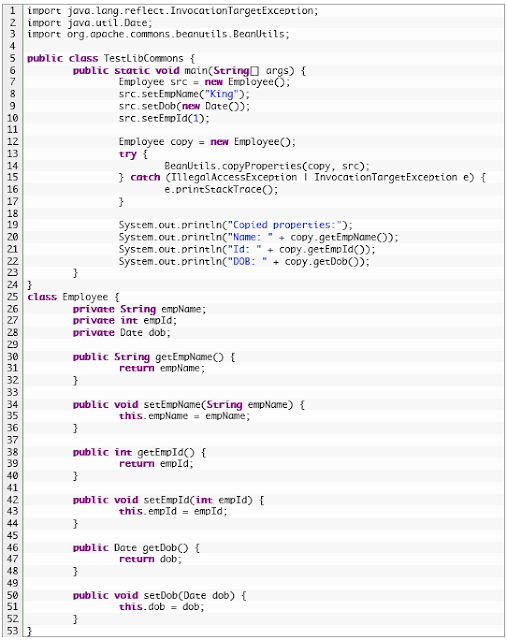Click the "class Employee {" declaration
The width and height of the screenshot is (507, 640).
coord(73,297)
